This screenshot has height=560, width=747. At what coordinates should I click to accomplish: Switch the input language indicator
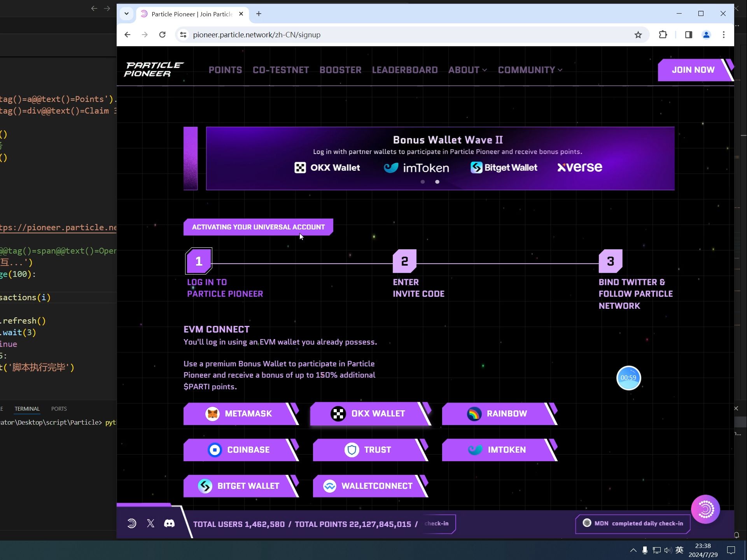coord(679,550)
